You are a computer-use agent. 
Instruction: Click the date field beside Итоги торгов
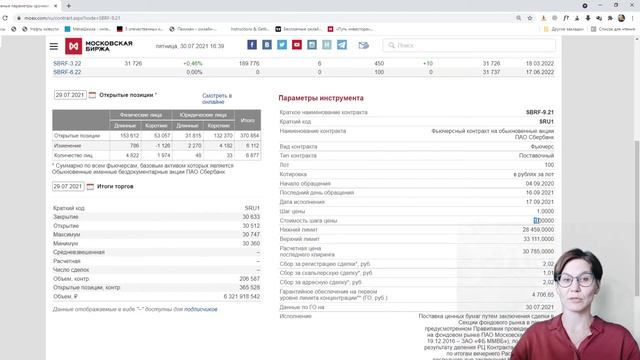click(x=68, y=187)
